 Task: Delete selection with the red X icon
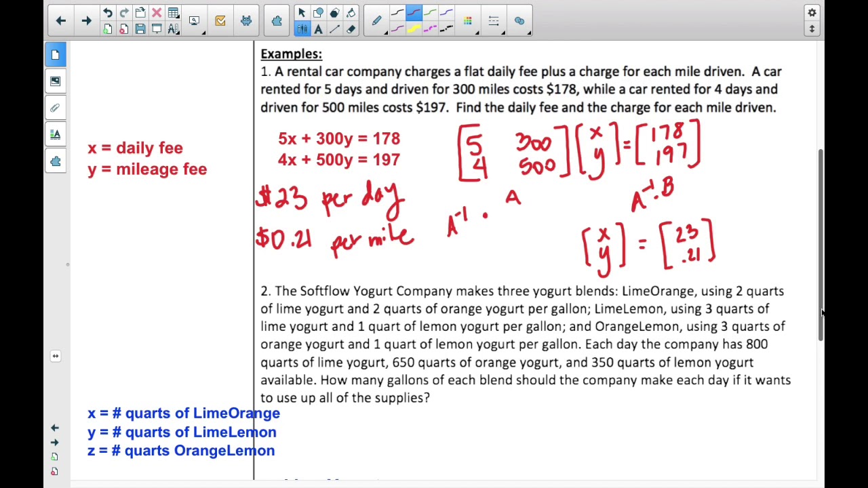pos(157,13)
